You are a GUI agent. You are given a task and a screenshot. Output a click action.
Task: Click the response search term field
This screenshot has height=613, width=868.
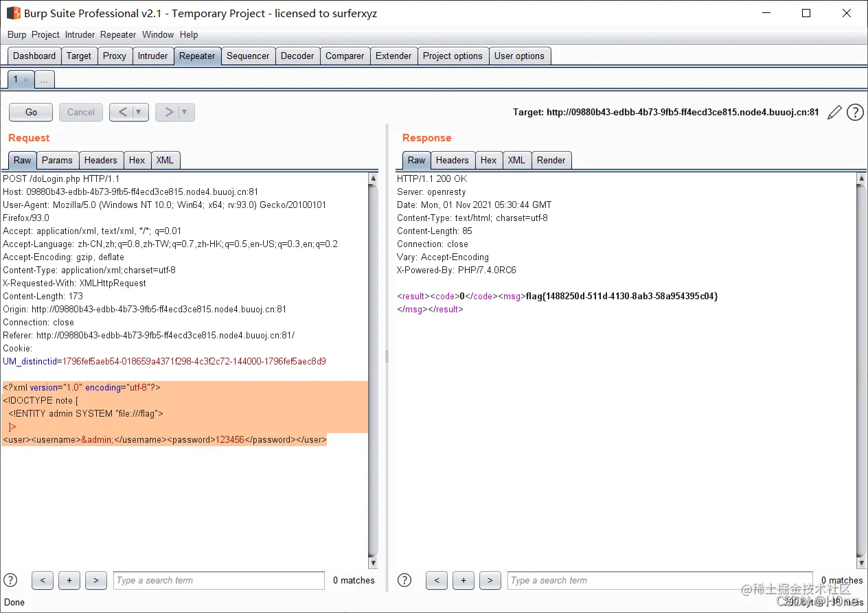click(x=660, y=580)
